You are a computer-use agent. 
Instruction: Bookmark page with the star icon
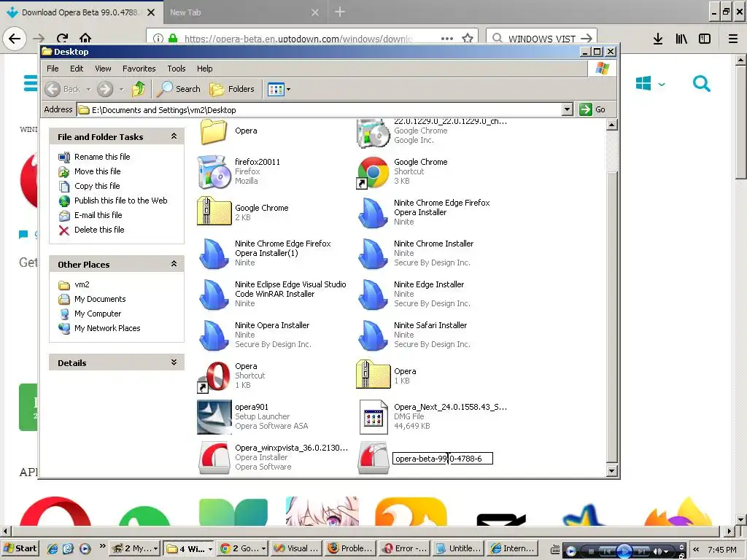(x=468, y=38)
